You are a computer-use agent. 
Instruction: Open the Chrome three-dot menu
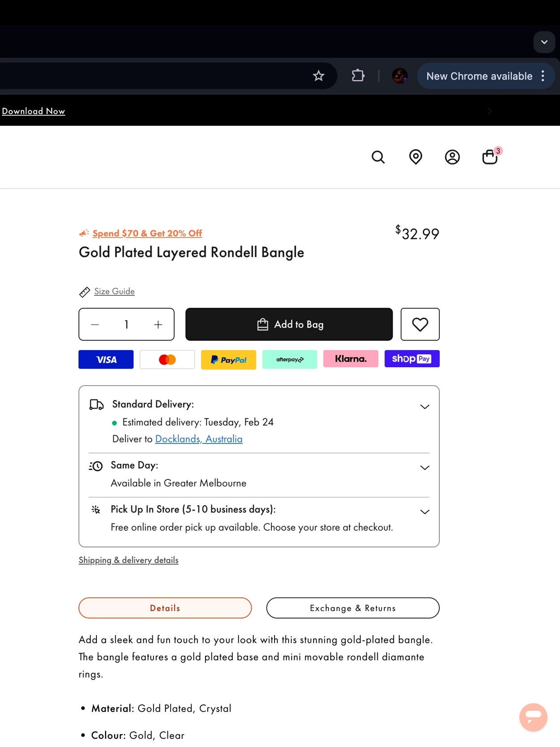coord(543,76)
